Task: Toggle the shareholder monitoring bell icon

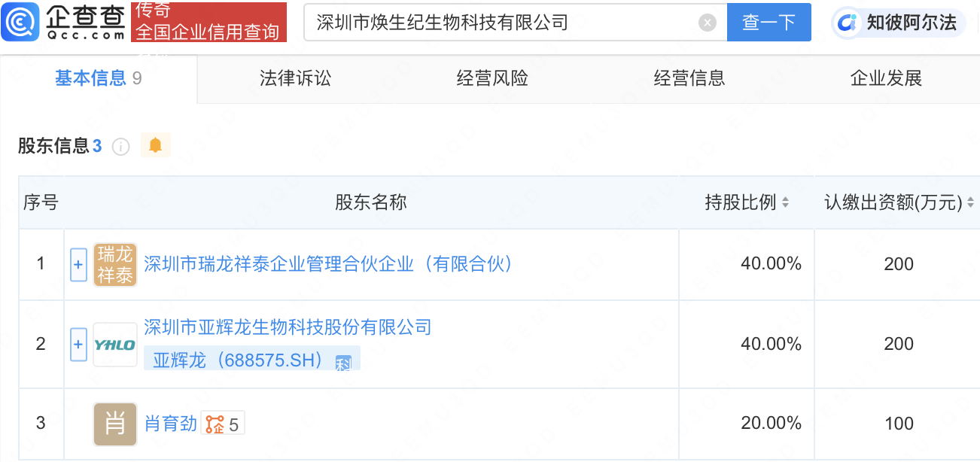Action: 156,145
